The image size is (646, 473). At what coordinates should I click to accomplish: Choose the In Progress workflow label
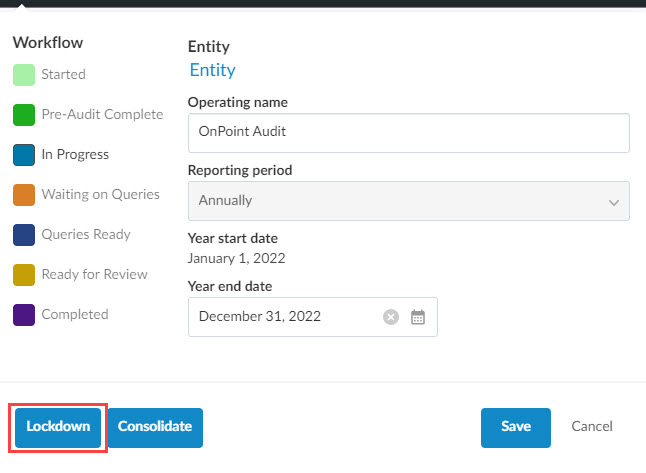[75, 155]
